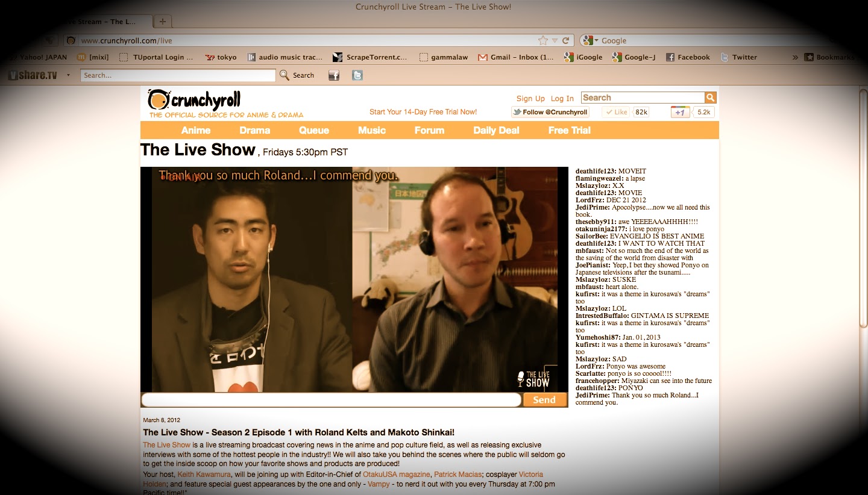868x495 pixels.
Task: Open audio music trac... bookmark
Action: pos(285,57)
